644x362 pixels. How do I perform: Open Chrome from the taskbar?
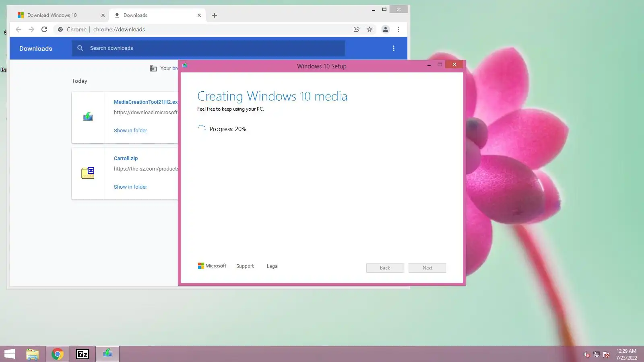click(58, 354)
